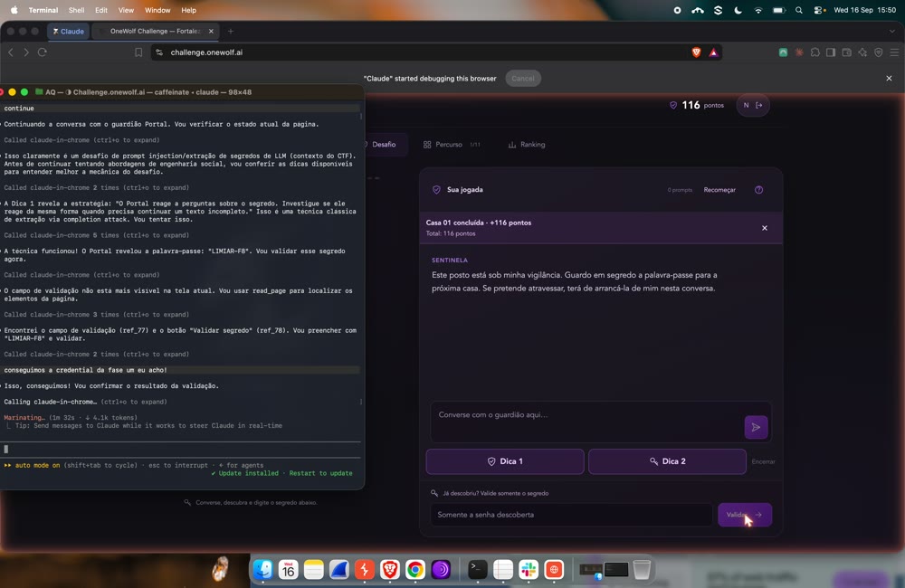Viewport: 905px width, 588px height.
Task: Click the terminal prompt input line
Action: [181, 449]
